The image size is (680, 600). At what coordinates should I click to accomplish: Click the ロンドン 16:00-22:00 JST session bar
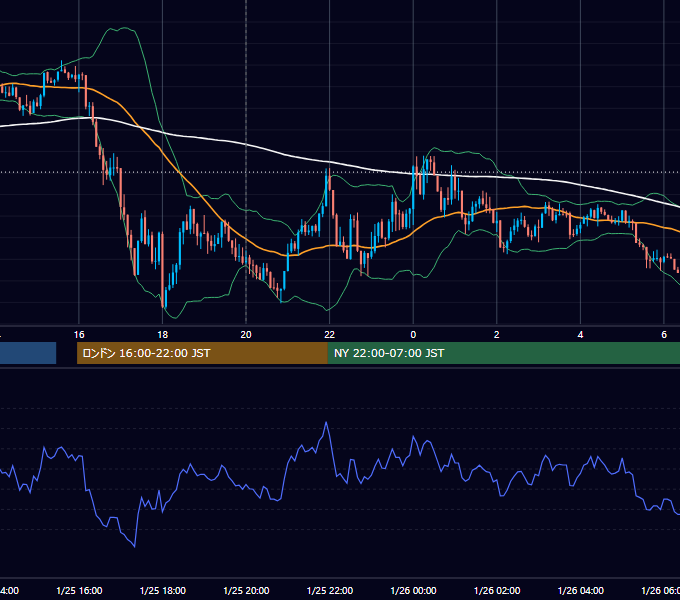[x=202, y=353]
